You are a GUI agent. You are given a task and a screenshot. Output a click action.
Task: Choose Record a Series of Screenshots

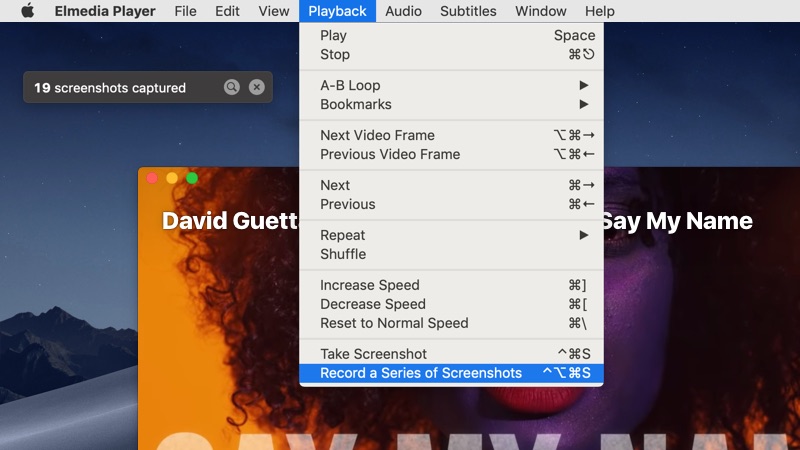[452, 373]
